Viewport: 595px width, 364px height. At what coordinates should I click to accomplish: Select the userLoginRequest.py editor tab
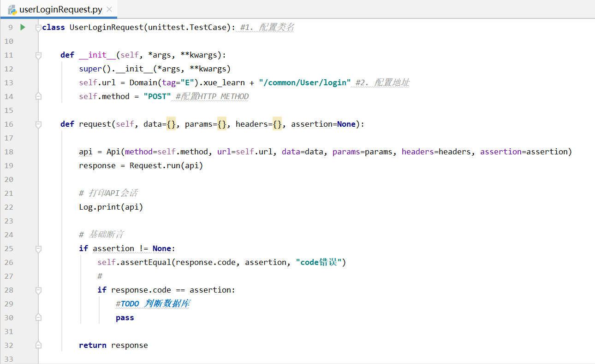coord(59,9)
